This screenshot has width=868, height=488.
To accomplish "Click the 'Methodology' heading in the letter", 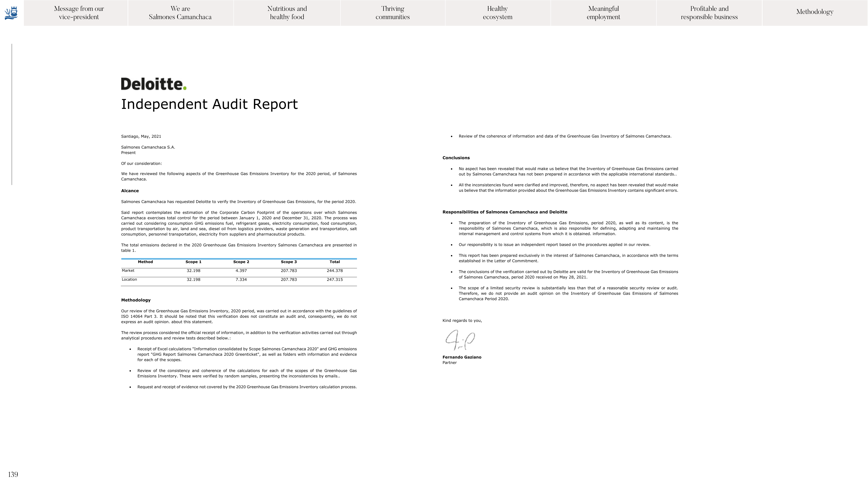I will 136,300.
